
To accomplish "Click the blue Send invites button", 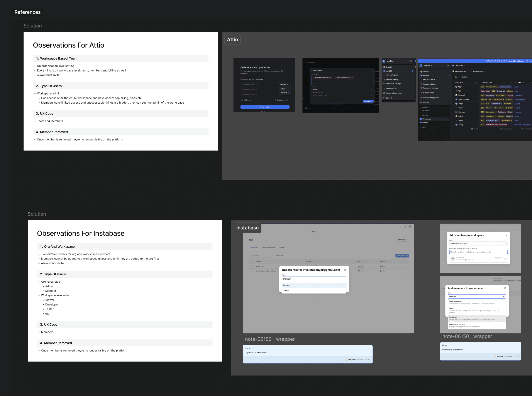I will tap(265, 107).
